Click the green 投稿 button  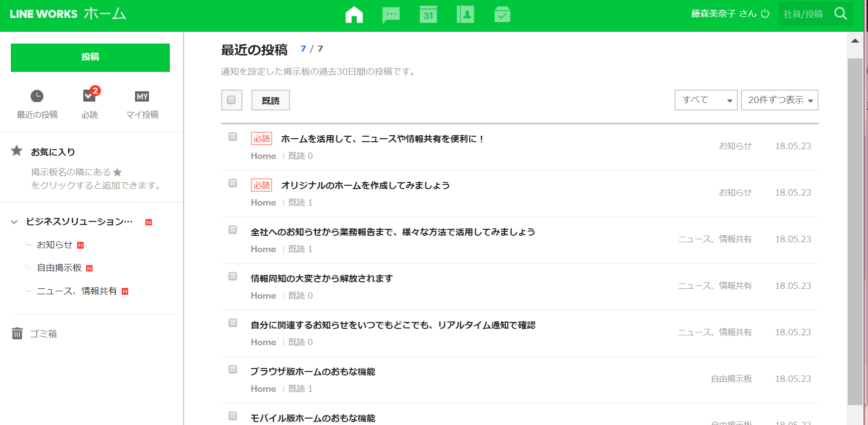90,57
